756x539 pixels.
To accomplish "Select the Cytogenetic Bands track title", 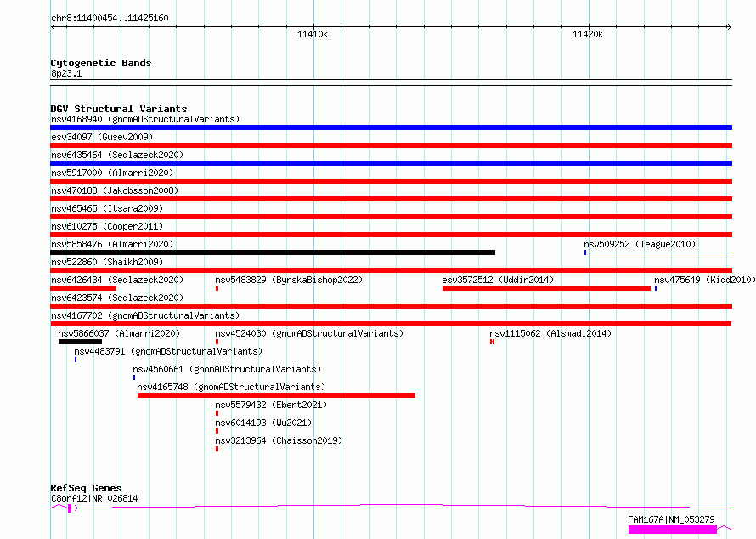I will 101,63.
